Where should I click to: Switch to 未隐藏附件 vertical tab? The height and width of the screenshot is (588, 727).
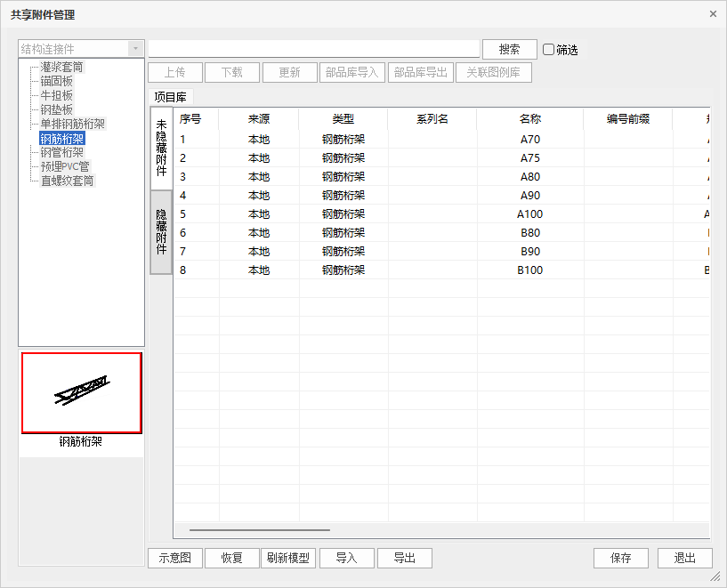(161, 148)
